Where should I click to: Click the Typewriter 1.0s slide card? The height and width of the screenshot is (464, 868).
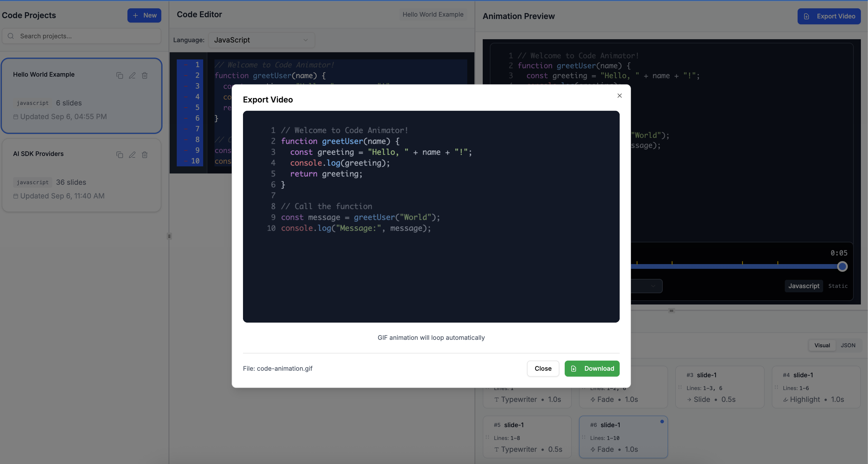[527, 398]
